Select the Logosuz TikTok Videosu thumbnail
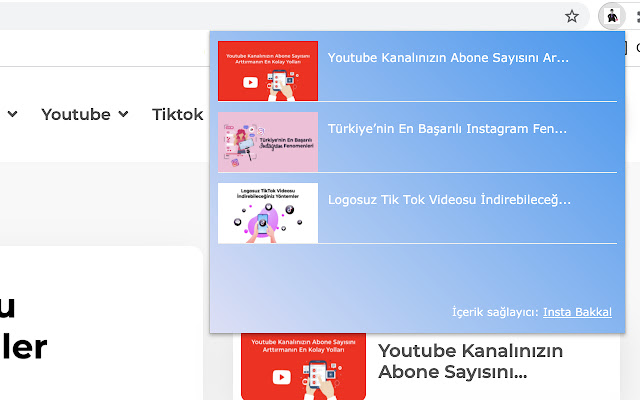Viewport: 640px width, 400px height. (268, 213)
